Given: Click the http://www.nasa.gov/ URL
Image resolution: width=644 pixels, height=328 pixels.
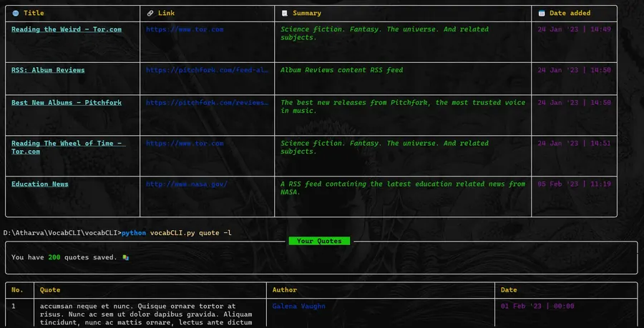Looking at the screenshot, I should coord(187,184).
